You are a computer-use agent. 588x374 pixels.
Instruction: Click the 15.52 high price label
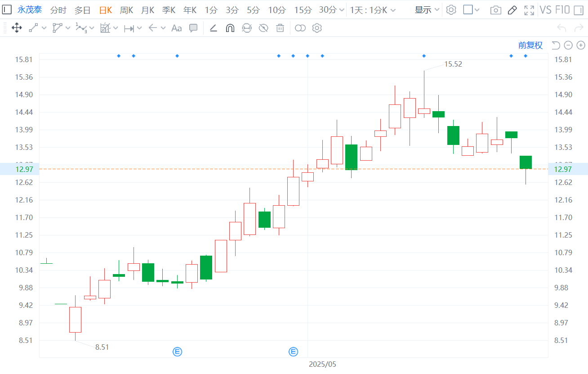(x=453, y=64)
